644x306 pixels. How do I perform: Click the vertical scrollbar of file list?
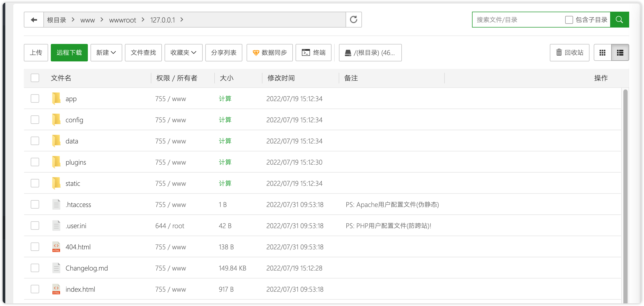pos(625,196)
